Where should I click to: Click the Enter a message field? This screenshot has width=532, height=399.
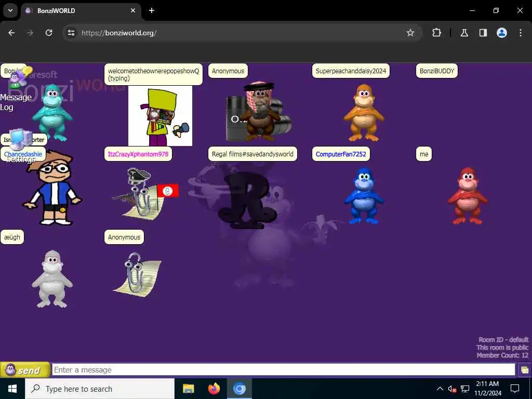(283, 370)
